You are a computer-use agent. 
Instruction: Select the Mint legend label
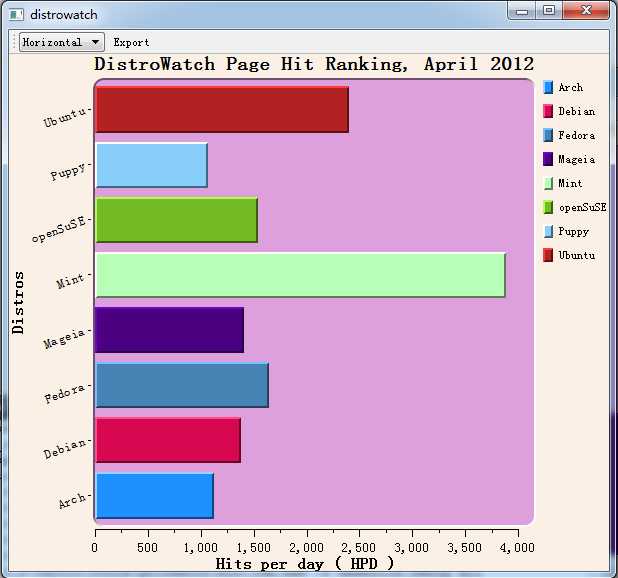570,183
